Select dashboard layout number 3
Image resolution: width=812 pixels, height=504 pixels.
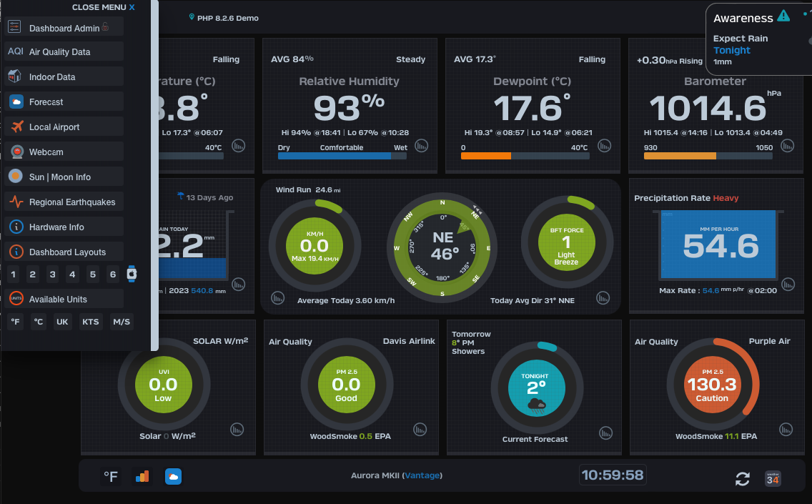(52, 274)
